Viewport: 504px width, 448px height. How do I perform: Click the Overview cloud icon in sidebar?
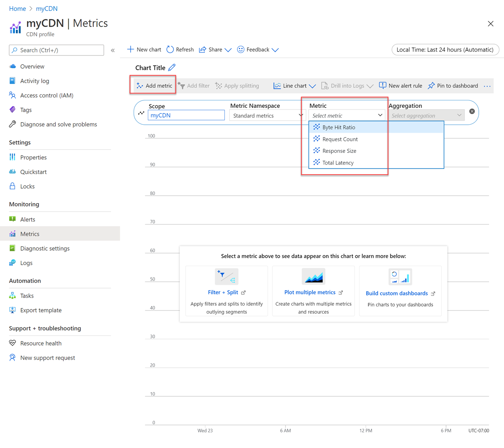tap(13, 66)
